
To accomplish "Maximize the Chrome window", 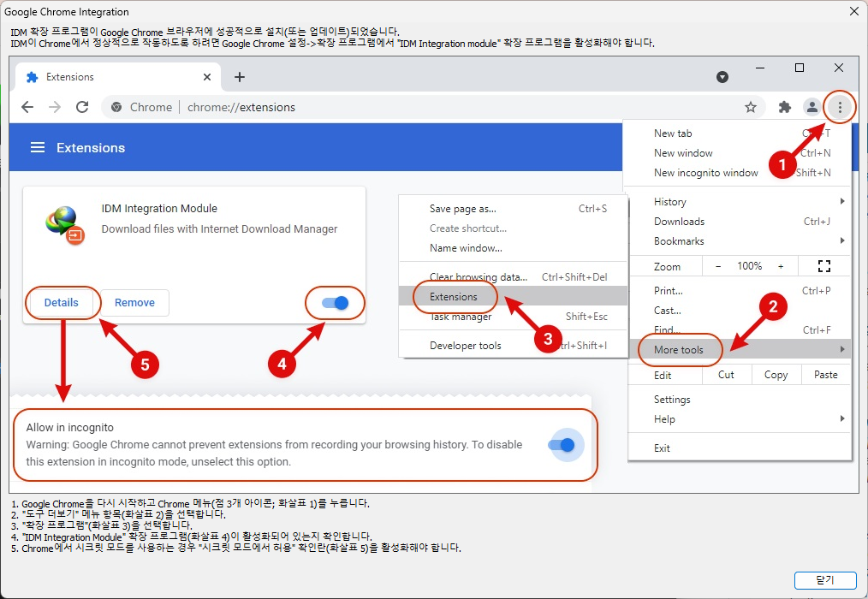I will [x=800, y=68].
